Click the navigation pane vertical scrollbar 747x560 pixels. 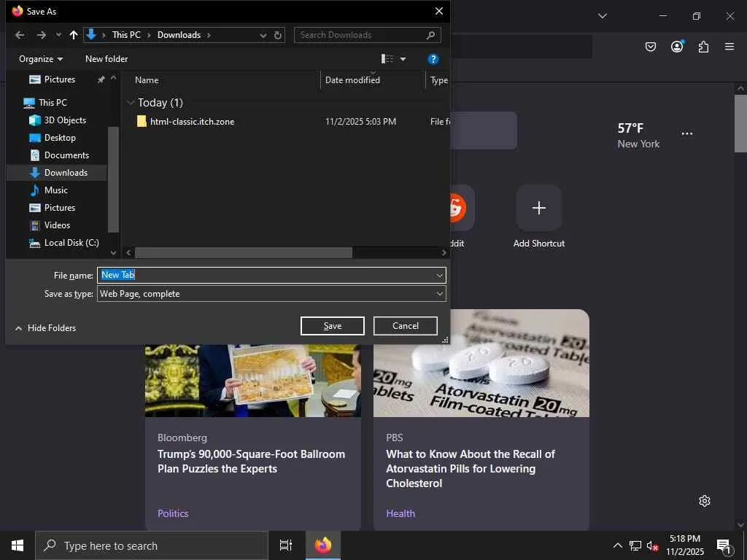point(113,179)
